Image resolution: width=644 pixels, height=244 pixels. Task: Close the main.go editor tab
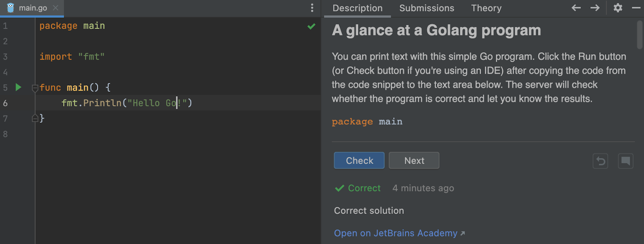click(x=56, y=8)
